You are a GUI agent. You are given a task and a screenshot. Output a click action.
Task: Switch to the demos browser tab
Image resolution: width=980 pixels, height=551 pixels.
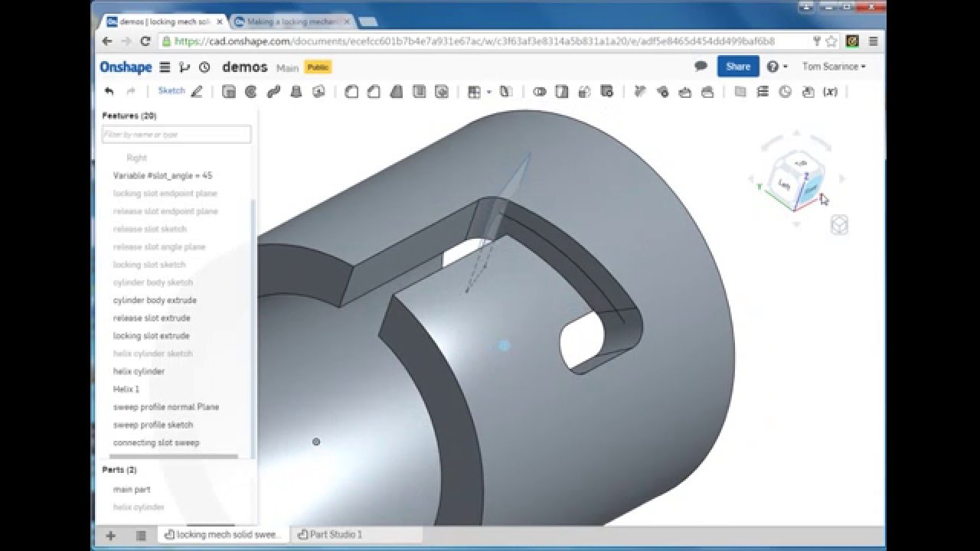(164, 21)
